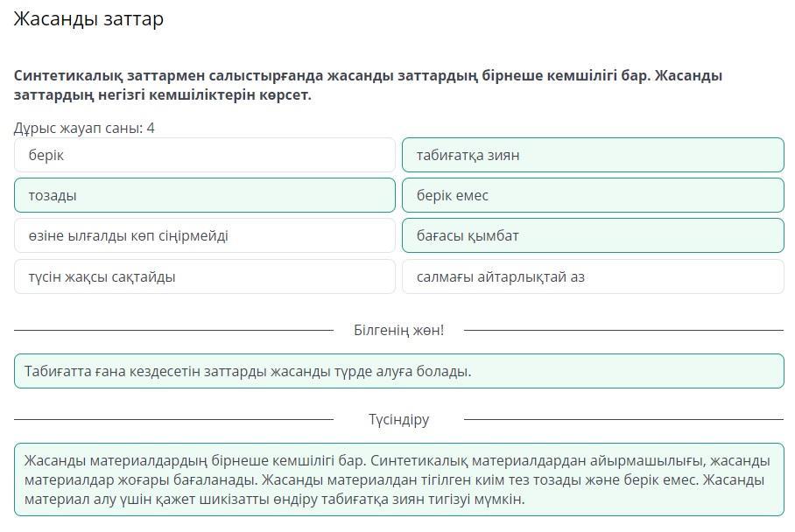Click the divider line right of "Білгенің жөн!"

pyautogui.click(x=623, y=330)
